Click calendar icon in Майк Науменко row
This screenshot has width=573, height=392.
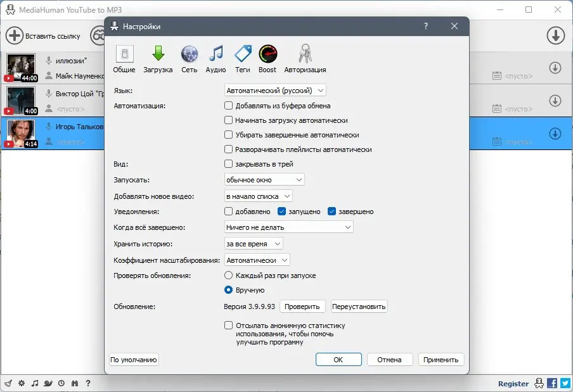coord(497,76)
